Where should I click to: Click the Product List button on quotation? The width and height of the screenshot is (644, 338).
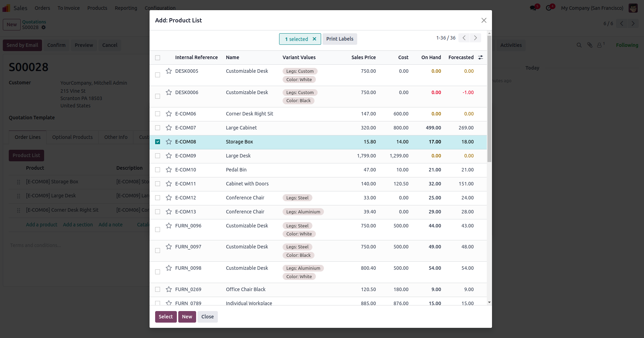[x=26, y=155]
